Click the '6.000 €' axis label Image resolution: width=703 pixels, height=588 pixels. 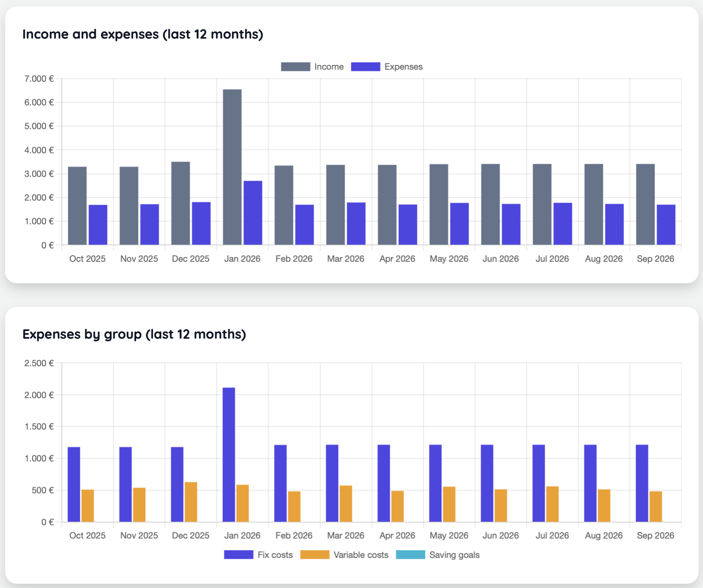point(39,102)
